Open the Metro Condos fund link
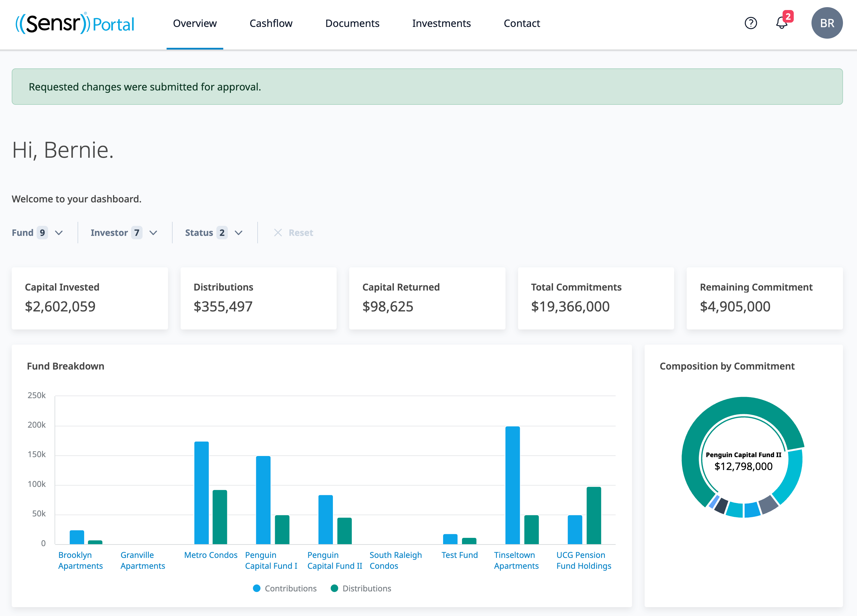This screenshot has width=857, height=616. point(210,555)
